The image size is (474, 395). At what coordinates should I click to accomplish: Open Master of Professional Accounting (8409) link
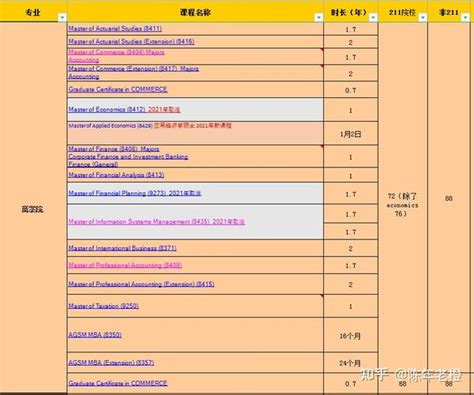pos(125,265)
